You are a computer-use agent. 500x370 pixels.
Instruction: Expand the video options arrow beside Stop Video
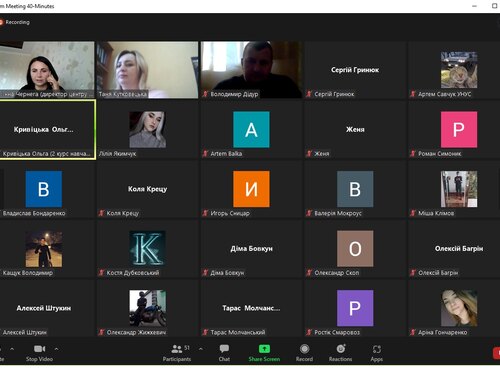click(x=56, y=349)
